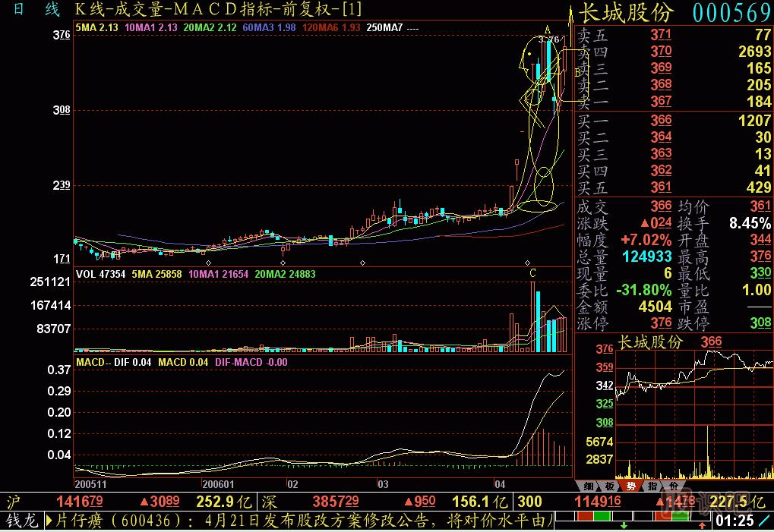Click the yellow arrow before the news ticker
The width and height of the screenshot is (774, 532).
pos(51,521)
